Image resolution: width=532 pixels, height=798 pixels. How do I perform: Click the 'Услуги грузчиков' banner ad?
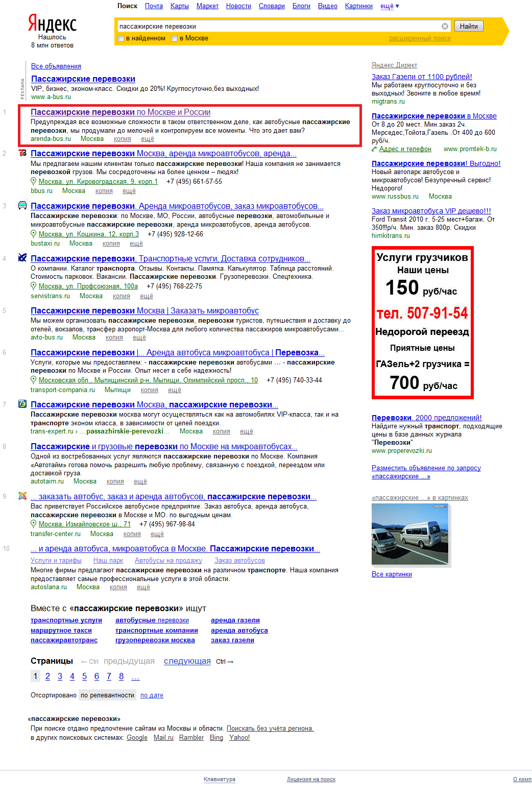tap(423, 323)
